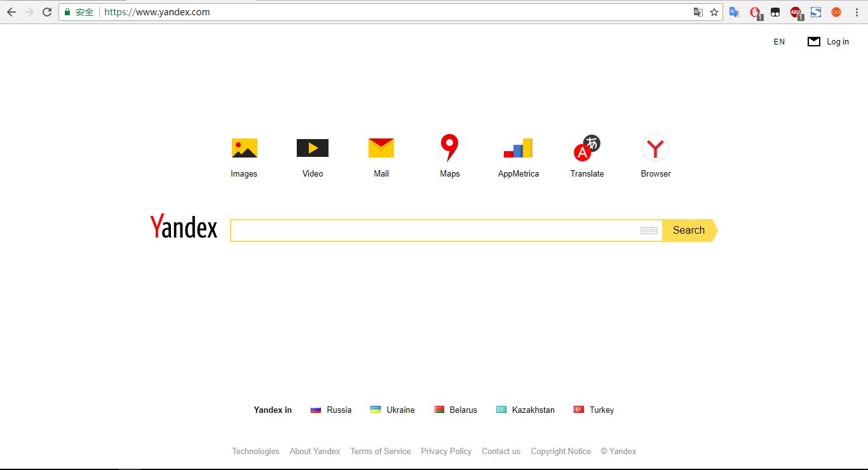Open the Technologies footer link
The height and width of the screenshot is (470, 868).
coord(255,452)
